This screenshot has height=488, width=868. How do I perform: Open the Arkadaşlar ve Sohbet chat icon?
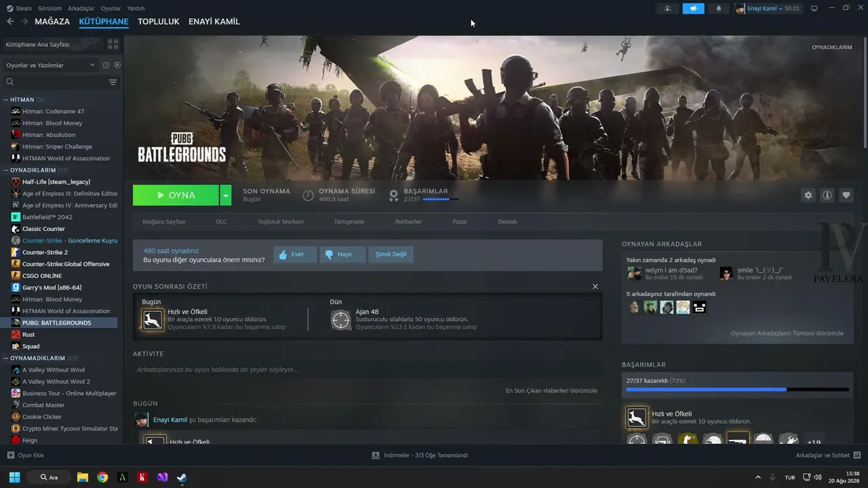[x=857, y=455]
